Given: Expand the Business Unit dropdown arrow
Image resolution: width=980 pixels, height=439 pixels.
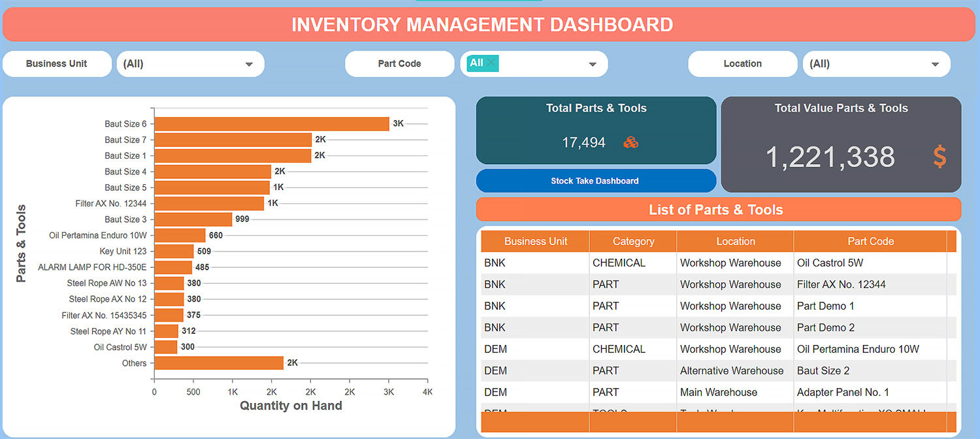Looking at the screenshot, I should point(249,64).
